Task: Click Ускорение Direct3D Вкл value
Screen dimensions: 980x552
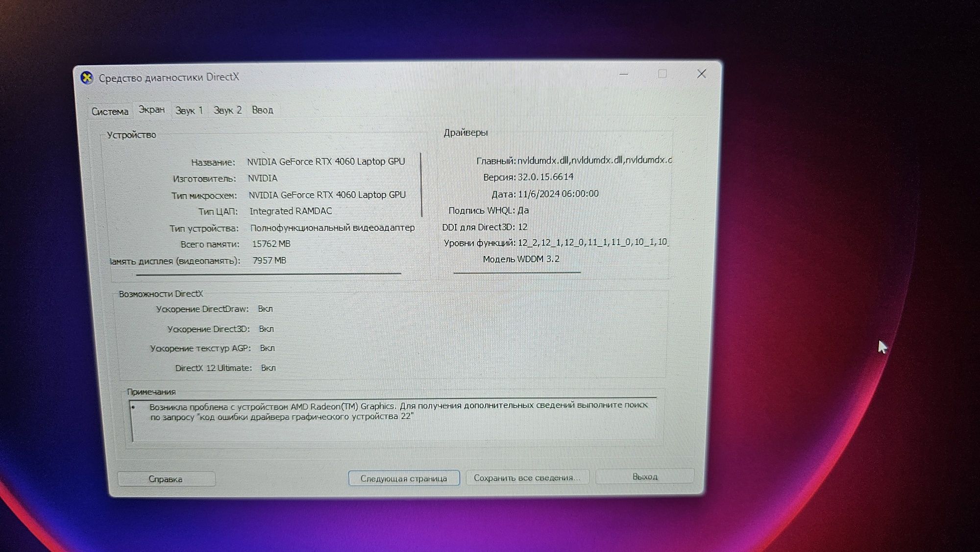Action: 266,329
